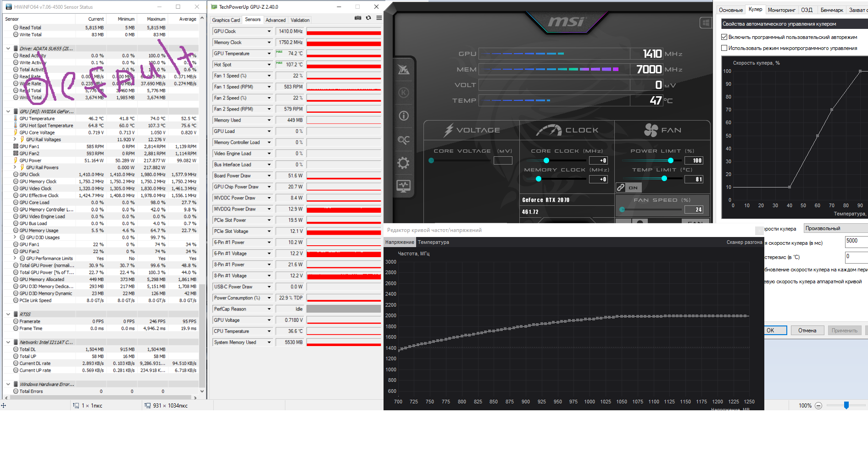This screenshot has height=474, width=868.
Task: Click the GPU Core Voltage lightning icon
Action: coord(16,132)
